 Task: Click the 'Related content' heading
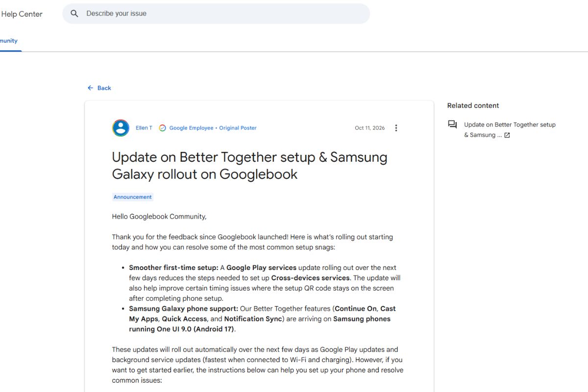473,105
